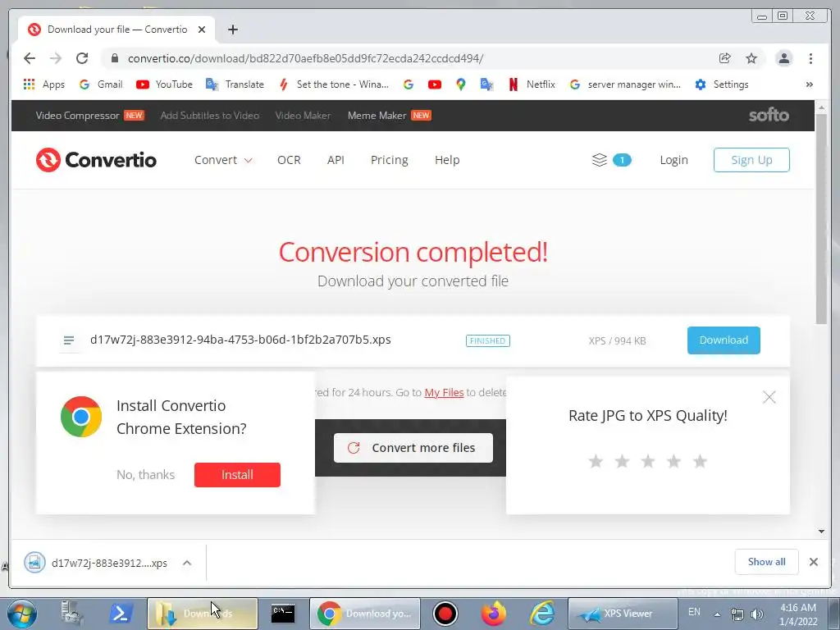The height and width of the screenshot is (630, 840).
Task: Rate quality with first star
Action: [596, 461]
